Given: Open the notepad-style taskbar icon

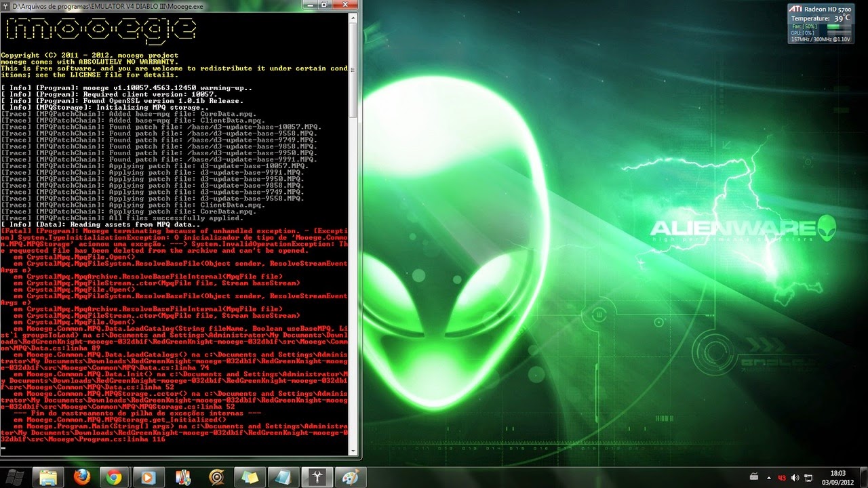Looking at the screenshot, I should 283,477.
